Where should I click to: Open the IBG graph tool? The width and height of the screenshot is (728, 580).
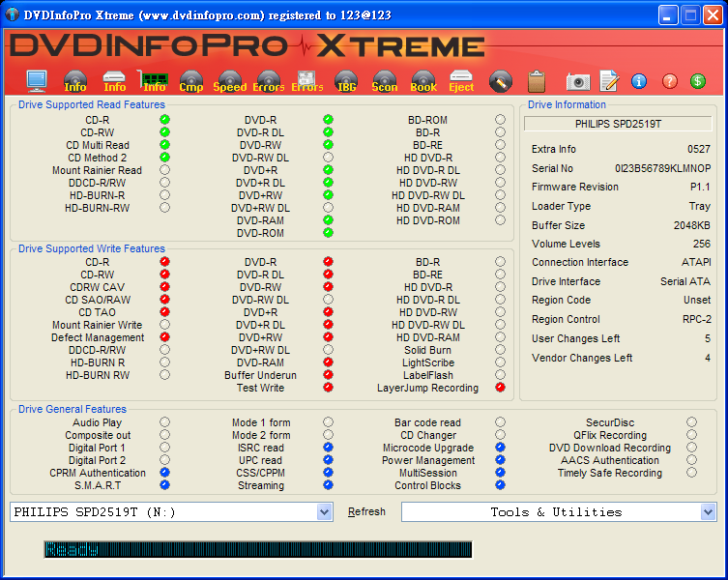pyautogui.click(x=346, y=81)
